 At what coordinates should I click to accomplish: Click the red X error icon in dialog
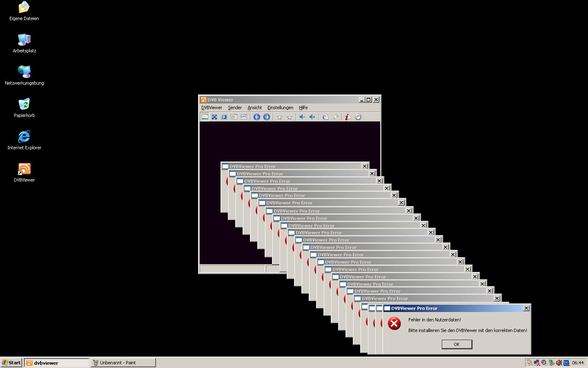click(394, 324)
